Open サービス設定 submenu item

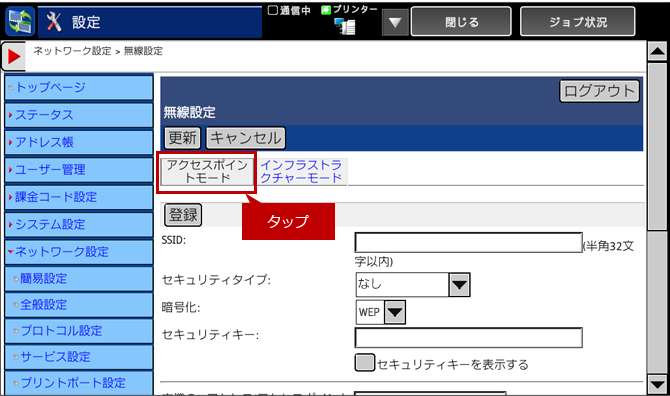pyautogui.click(x=79, y=357)
